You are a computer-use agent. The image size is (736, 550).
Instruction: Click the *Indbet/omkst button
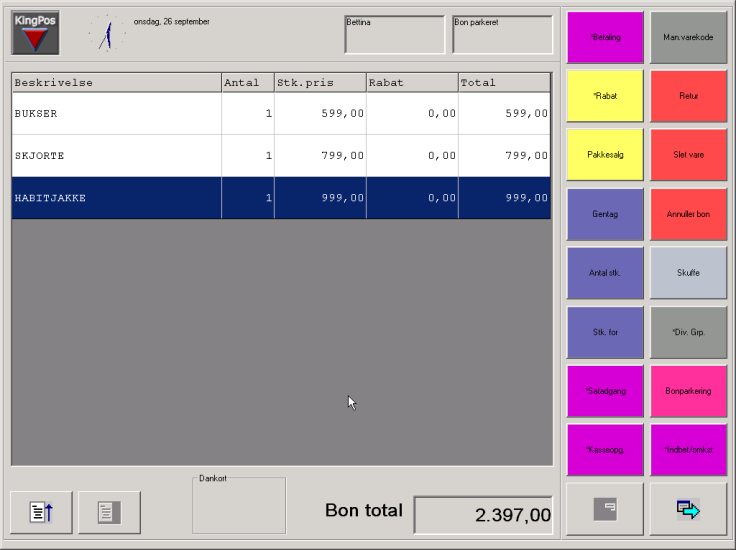point(688,450)
